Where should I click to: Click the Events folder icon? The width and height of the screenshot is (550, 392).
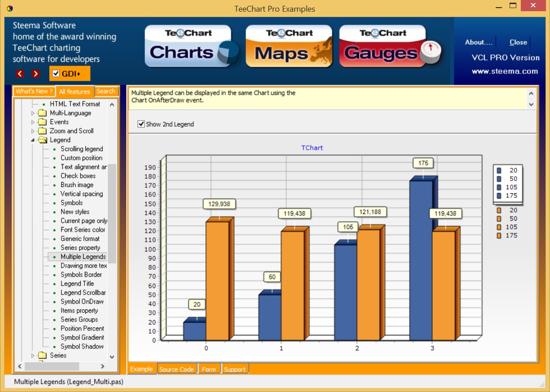click(x=43, y=122)
